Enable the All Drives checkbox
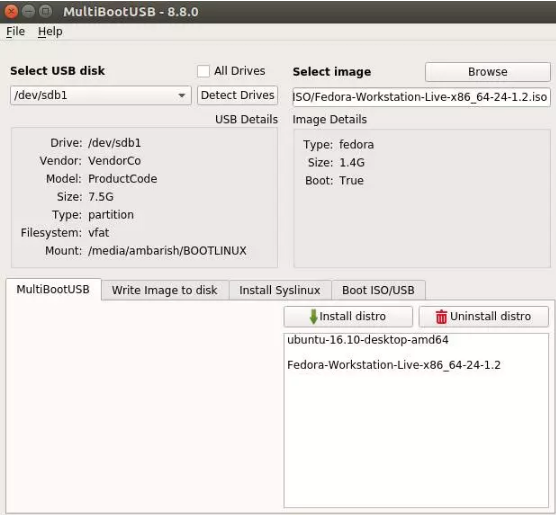 (203, 71)
